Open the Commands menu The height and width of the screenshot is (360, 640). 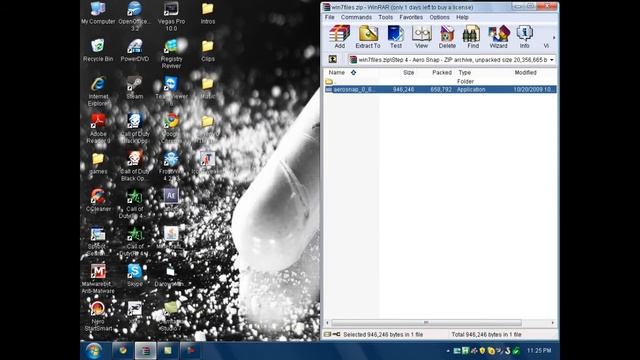(x=356, y=17)
